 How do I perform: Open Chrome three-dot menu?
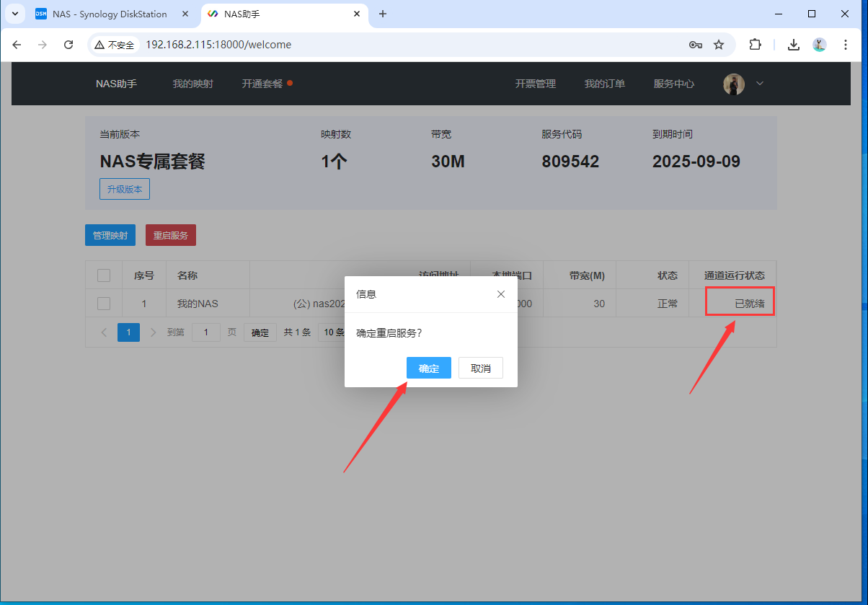(x=845, y=45)
